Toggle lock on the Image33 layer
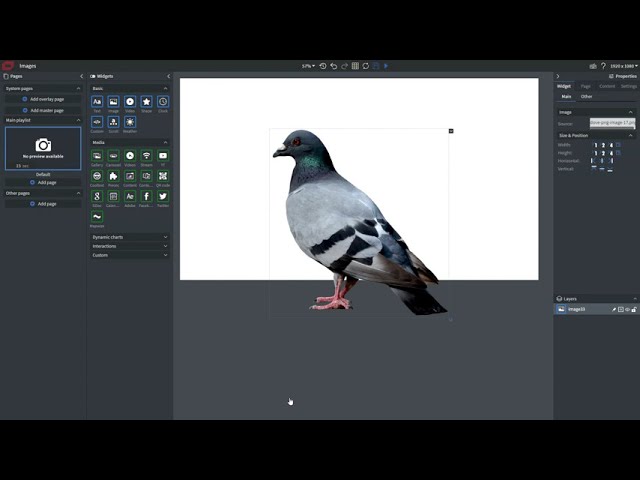The image size is (640, 480). pos(634,309)
